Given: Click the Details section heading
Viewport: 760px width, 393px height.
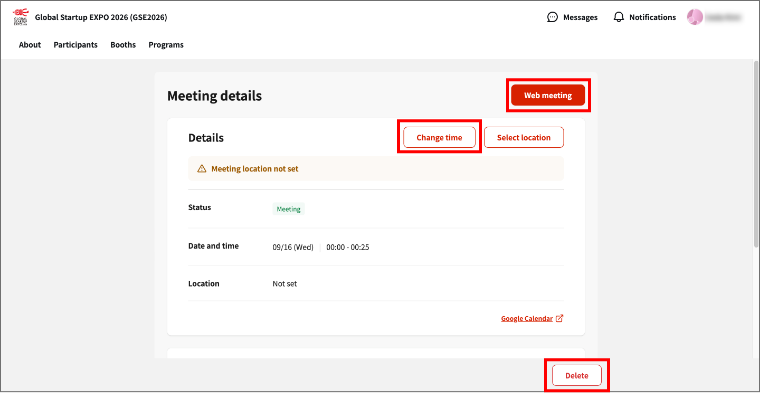Looking at the screenshot, I should coord(206,138).
